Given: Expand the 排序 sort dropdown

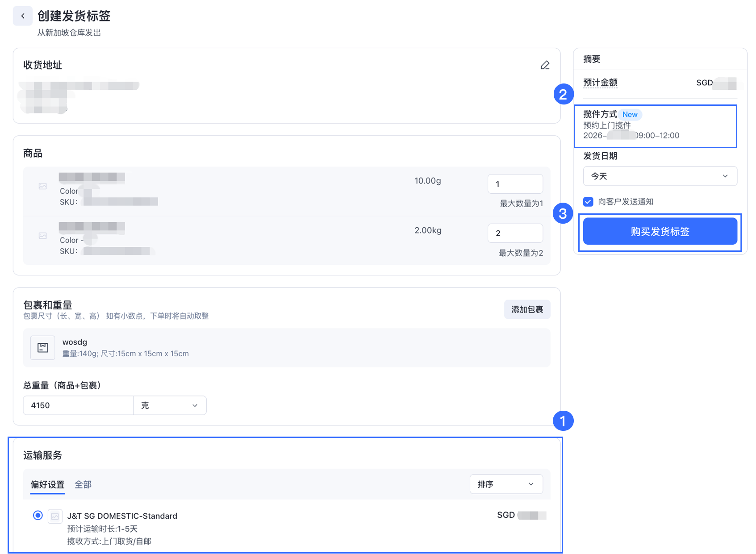Looking at the screenshot, I should [x=506, y=484].
